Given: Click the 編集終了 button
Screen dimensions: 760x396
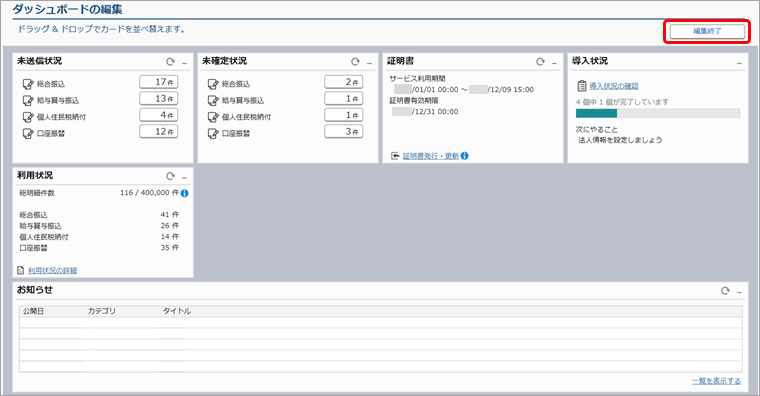Looking at the screenshot, I should [707, 31].
